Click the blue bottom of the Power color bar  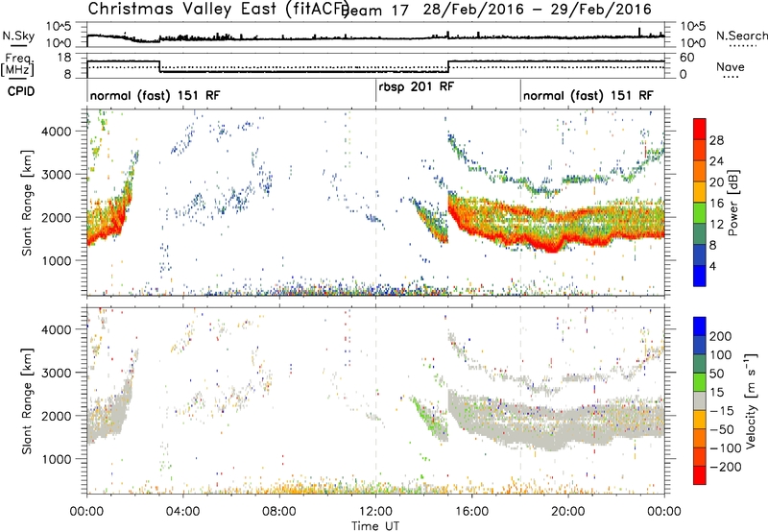700,277
